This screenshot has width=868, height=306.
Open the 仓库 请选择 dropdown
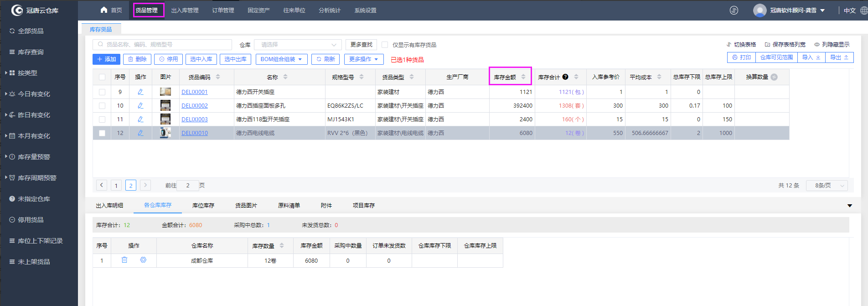point(298,45)
